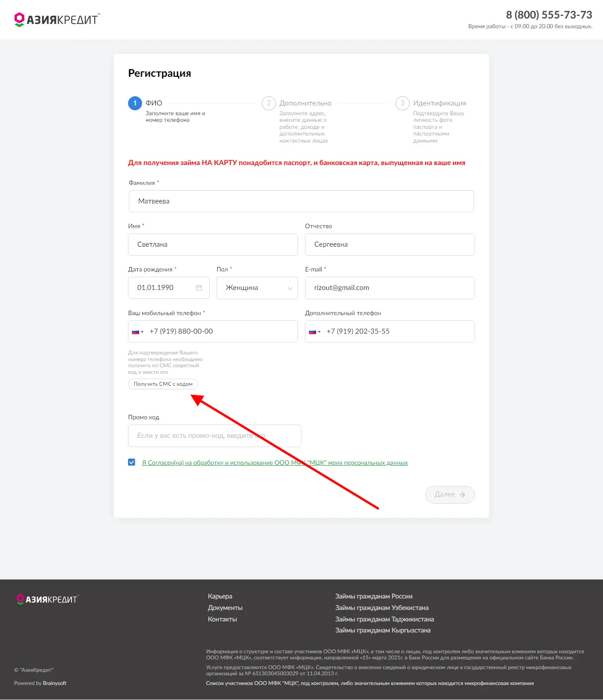Viewport: 603px width, 700px height.
Task: Open the Russian flag country selector for mobile phone
Action: tap(138, 332)
